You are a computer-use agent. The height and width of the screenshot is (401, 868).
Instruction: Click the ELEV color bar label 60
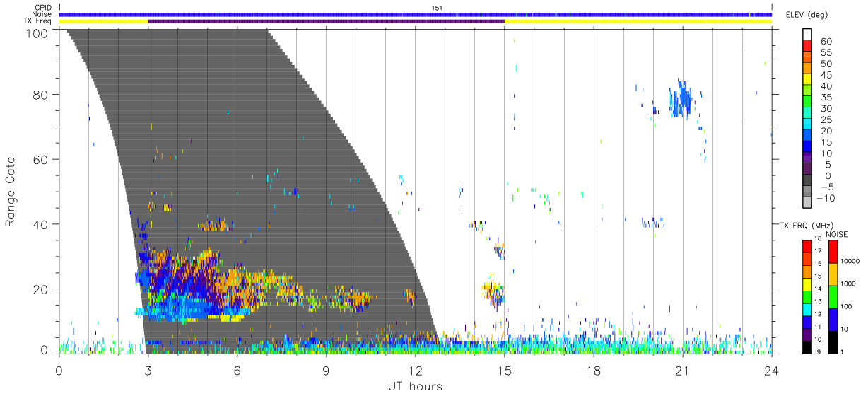coord(826,42)
